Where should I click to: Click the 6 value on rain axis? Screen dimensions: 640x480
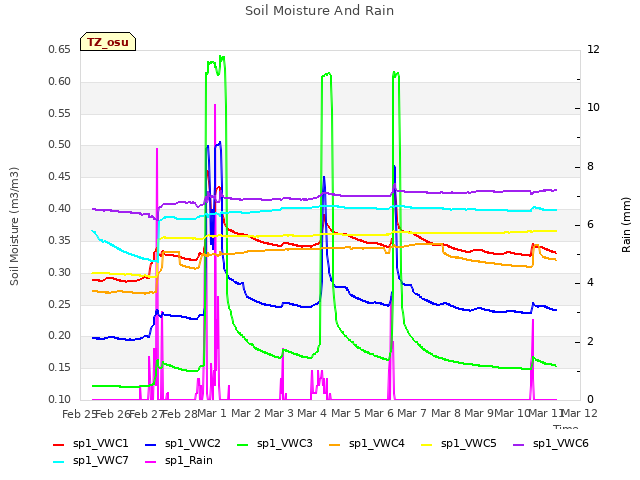coord(591,224)
